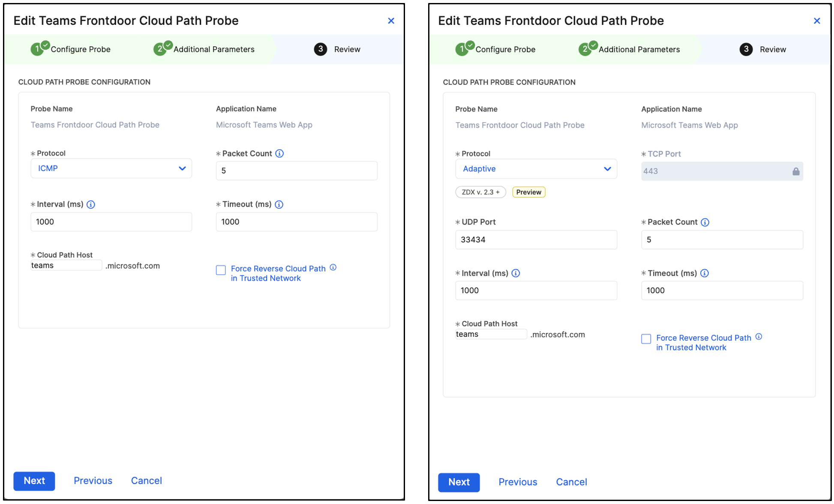Click Interval info icon in Adaptive dialog
834x504 pixels.
click(516, 273)
